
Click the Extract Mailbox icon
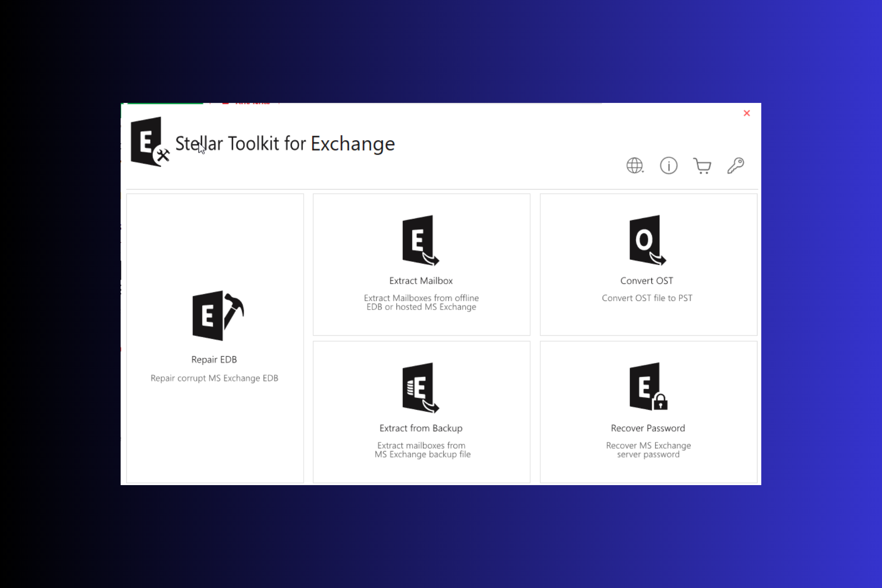click(x=421, y=240)
